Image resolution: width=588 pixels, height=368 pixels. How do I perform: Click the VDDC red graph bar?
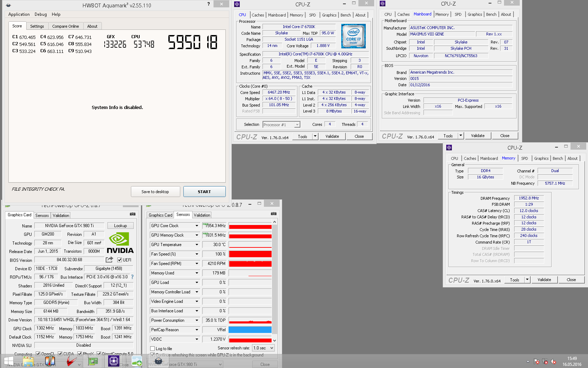point(250,340)
